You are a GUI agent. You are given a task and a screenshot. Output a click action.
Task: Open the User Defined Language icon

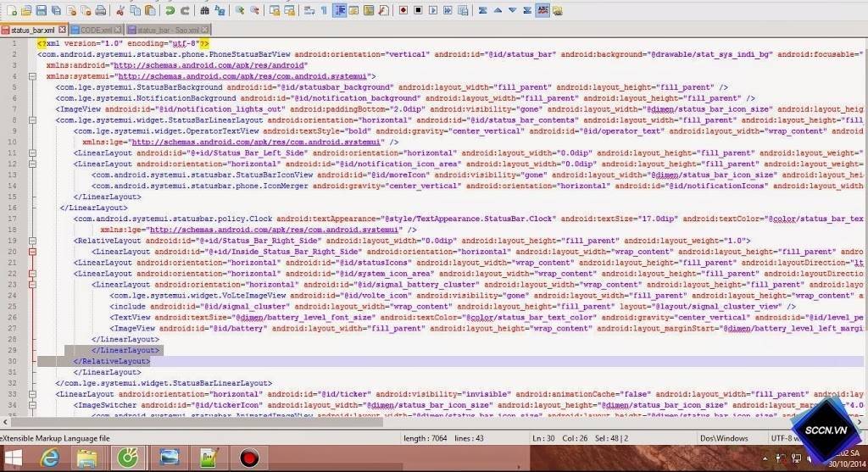coord(353,10)
